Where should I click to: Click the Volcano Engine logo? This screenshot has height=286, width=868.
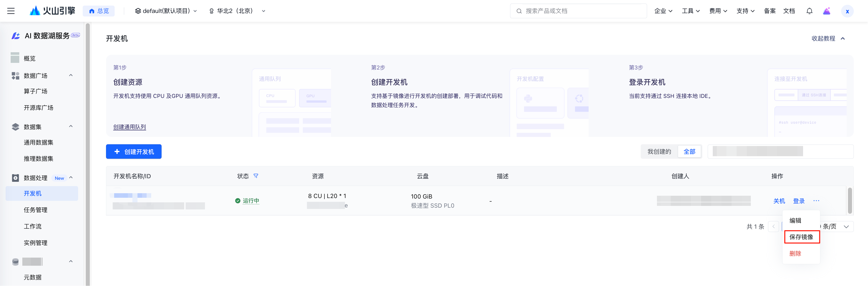tap(53, 11)
